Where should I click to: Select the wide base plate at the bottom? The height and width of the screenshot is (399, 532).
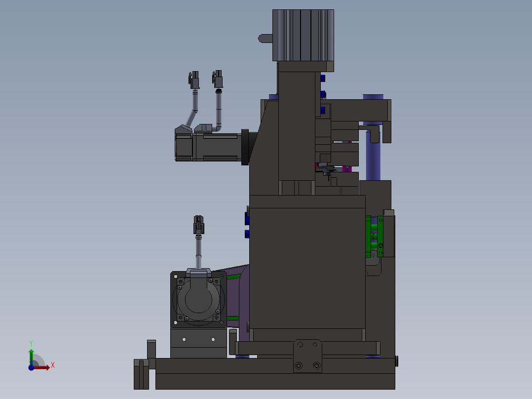click(x=275, y=373)
